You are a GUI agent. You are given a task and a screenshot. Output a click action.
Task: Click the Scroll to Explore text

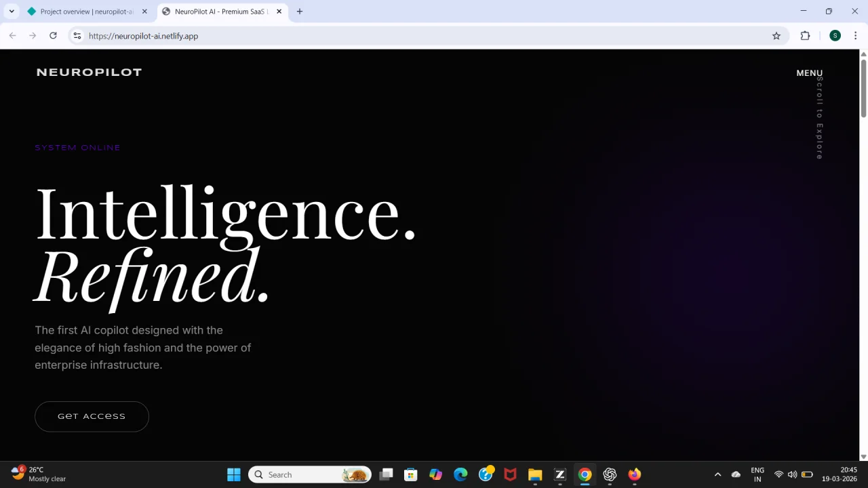[819, 118]
